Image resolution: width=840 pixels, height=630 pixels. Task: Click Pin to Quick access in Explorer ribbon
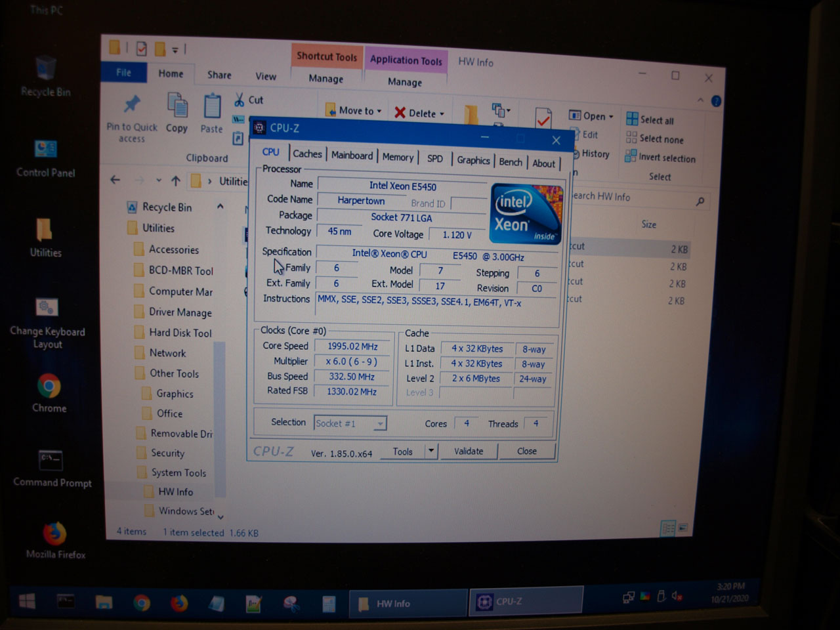[132, 118]
